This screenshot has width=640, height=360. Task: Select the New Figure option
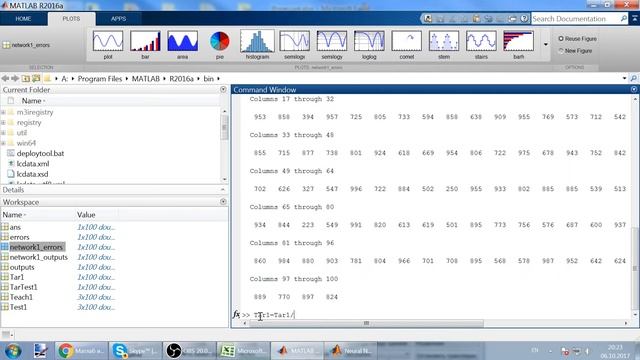pyautogui.click(x=575, y=51)
